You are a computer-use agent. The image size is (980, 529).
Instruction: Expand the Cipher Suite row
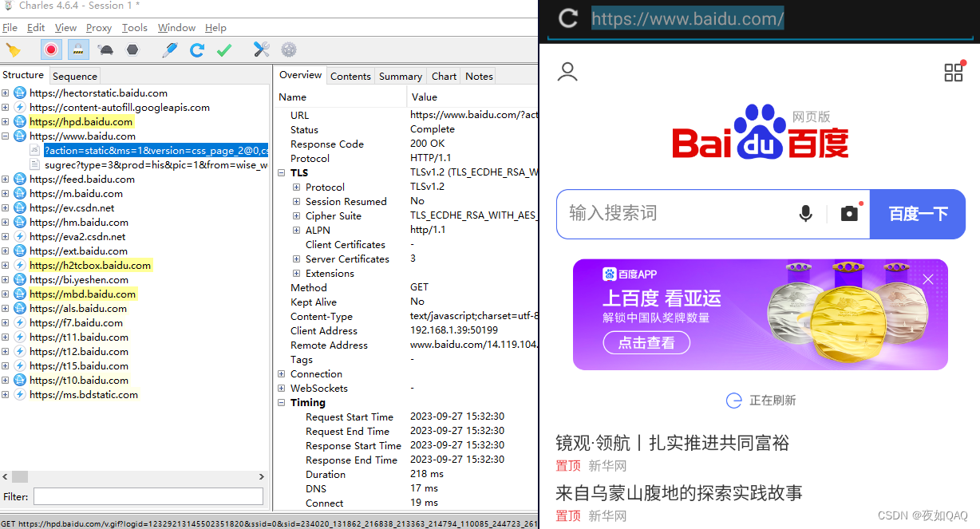click(x=297, y=216)
